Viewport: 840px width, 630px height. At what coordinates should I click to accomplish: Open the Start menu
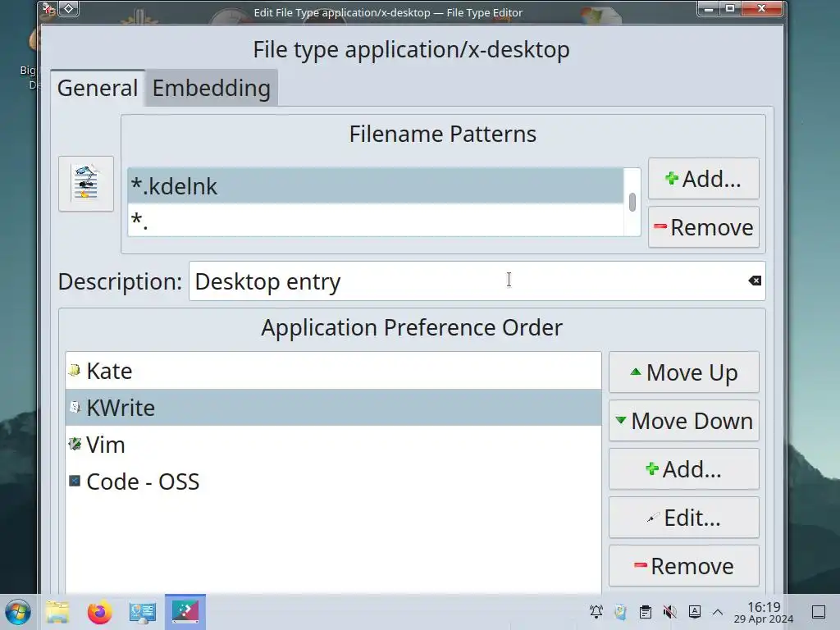coord(18,612)
